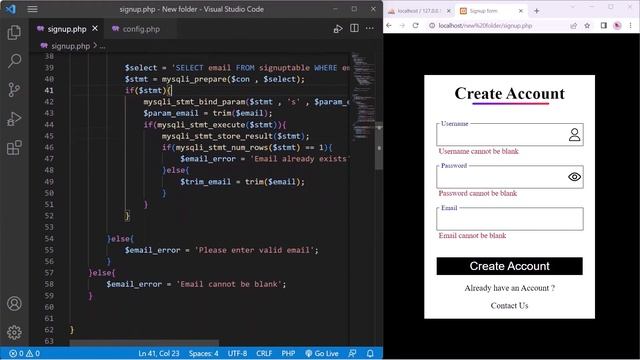Click mysqli_stmt_store_result on line 45
This screenshot has width=640, height=360.
(217, 136)
